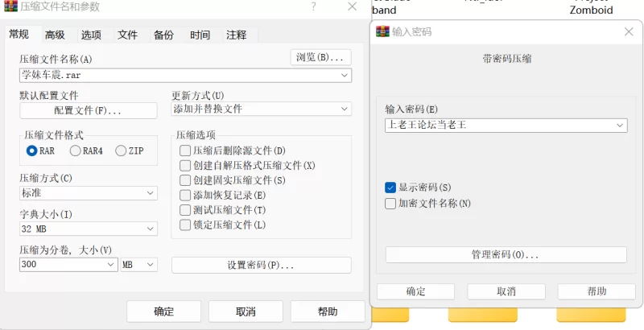Click the WinRAR icon in archive dialog title
Viewport: 644px width, 330px height.
(x=10, y=6)
